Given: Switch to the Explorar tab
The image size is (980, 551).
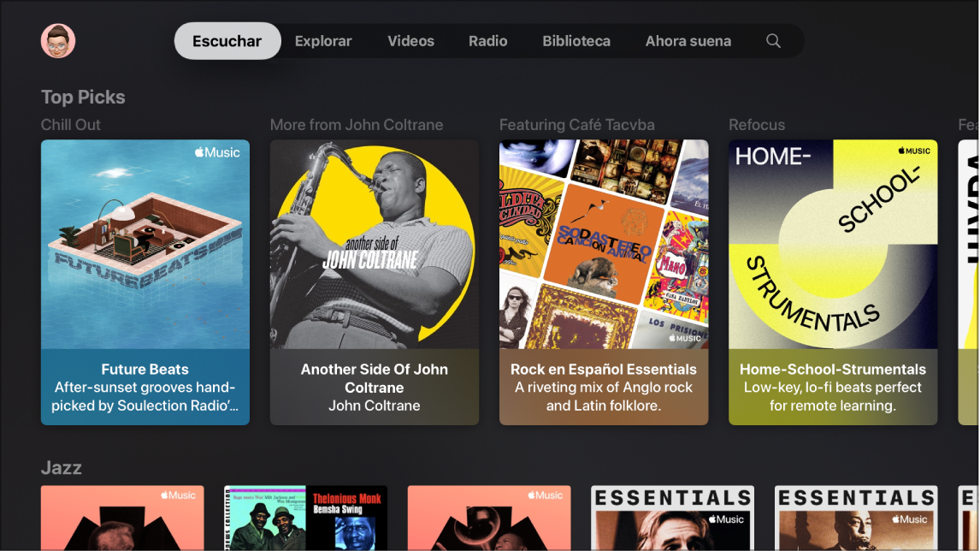Looking at the screenshot, I should pos(323,40).
